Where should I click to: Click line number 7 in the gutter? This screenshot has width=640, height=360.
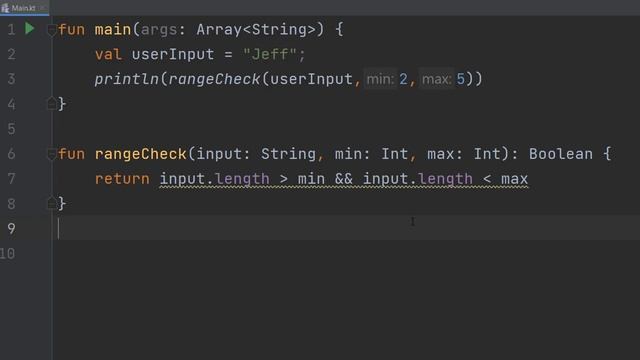pyautogui.click(x=11, y=179)
